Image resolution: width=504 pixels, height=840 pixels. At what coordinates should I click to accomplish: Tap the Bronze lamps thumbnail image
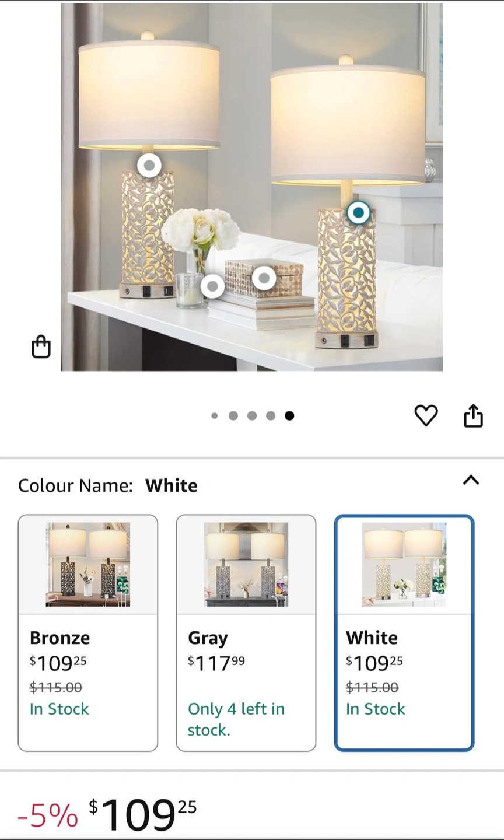[88, 565]
